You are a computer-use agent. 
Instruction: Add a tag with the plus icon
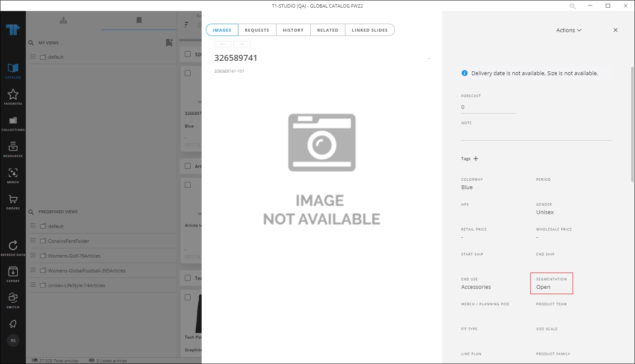coord(476,159)
